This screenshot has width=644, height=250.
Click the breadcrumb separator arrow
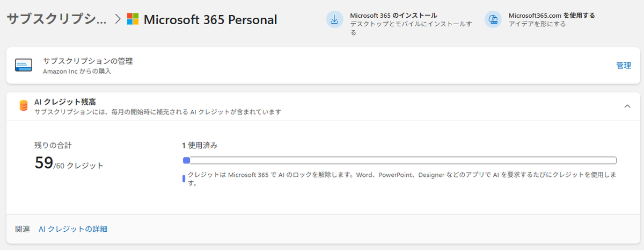[118, 20]
